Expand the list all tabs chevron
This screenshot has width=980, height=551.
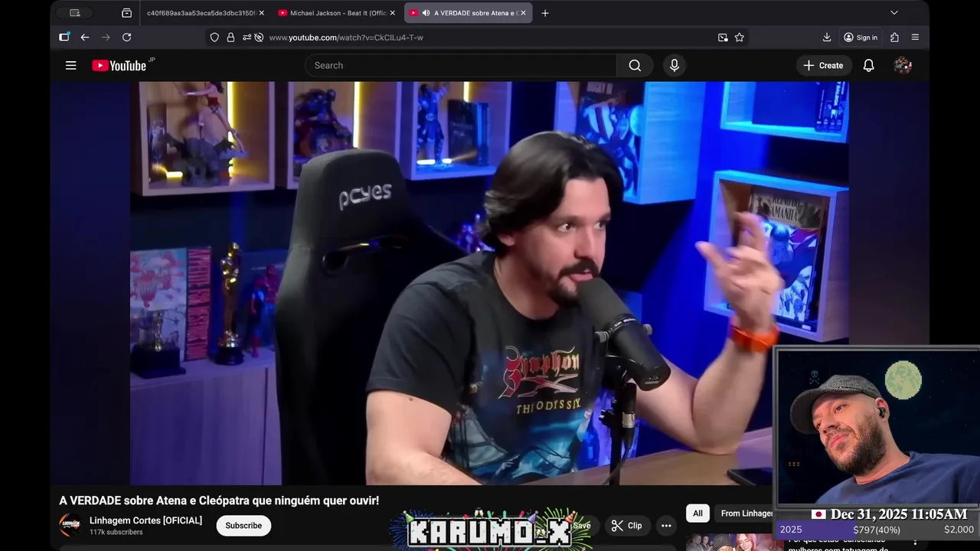pos(893,13)
